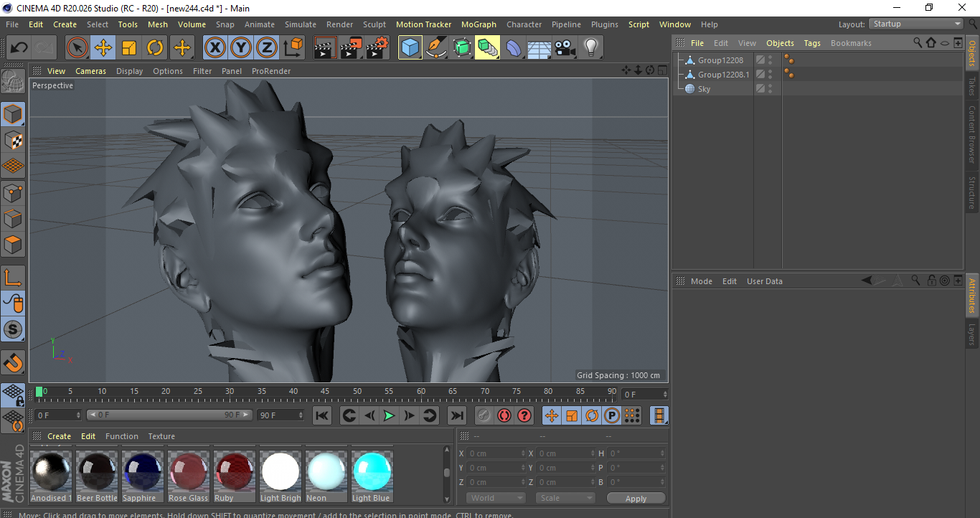Click Render View clapboard icon

point(325,48)
